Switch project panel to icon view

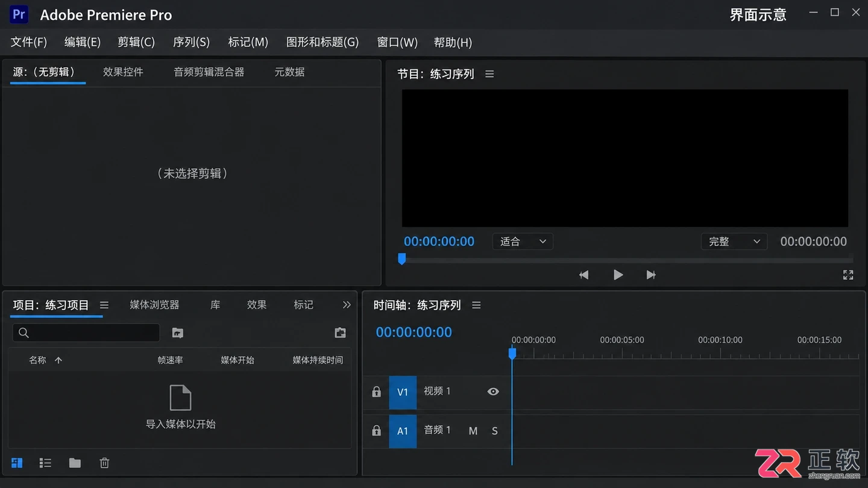(17, 463)
